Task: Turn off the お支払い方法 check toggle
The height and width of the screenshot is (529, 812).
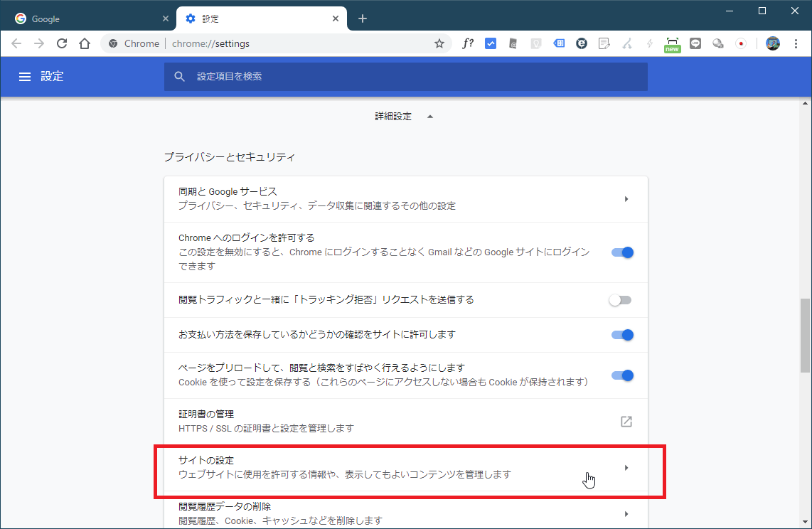Action: point(622,335)
